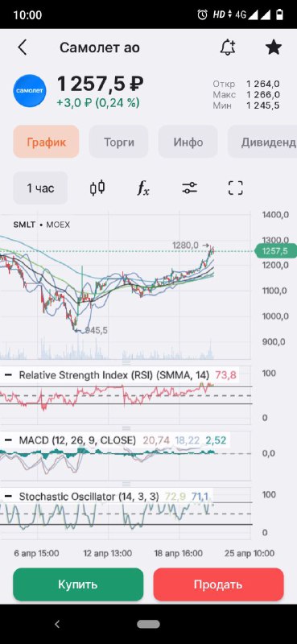Screen dimensions: 297x644
Task: Add price alert with bell icon
Action: [228, 47]
